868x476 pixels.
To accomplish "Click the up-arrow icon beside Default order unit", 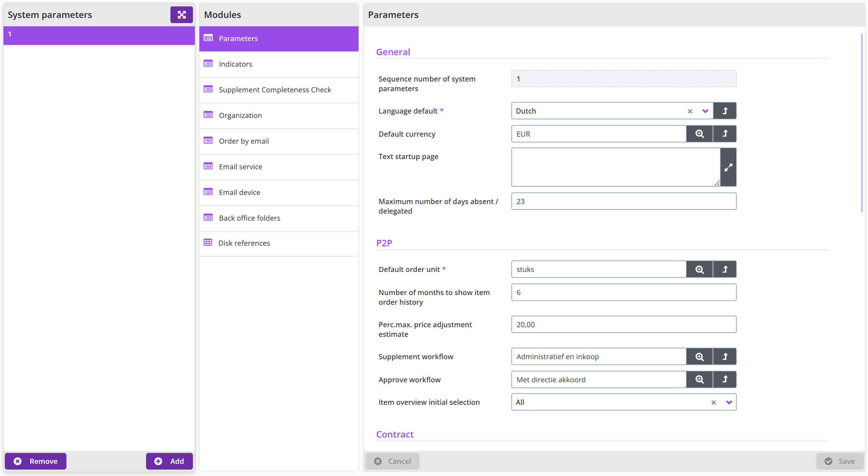I will pyautogui.click(x=725, y=269).
